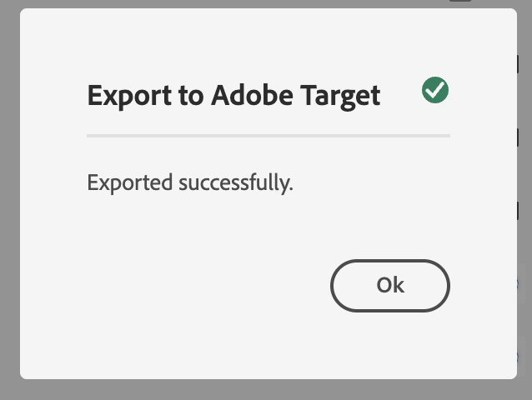Click the divider line under the title

tap(268, 134)
